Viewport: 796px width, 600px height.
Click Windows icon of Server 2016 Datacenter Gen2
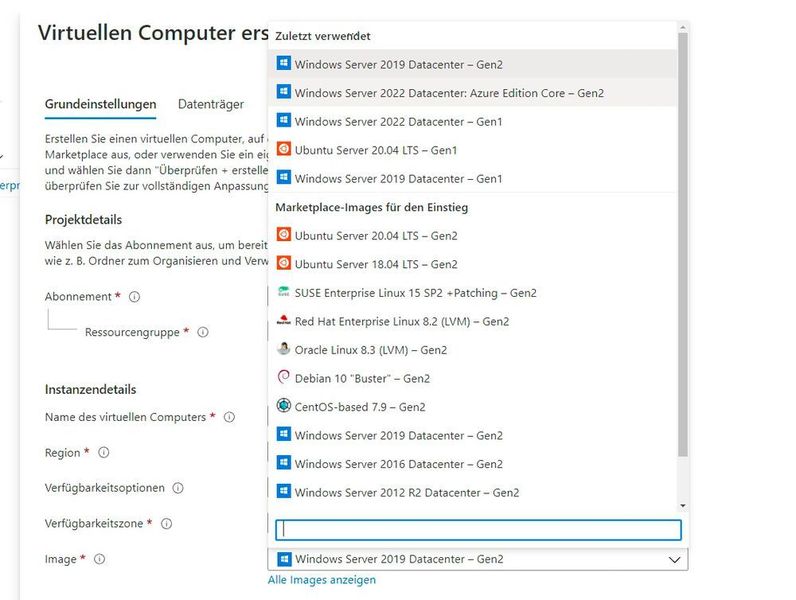(x=284, y=462)
